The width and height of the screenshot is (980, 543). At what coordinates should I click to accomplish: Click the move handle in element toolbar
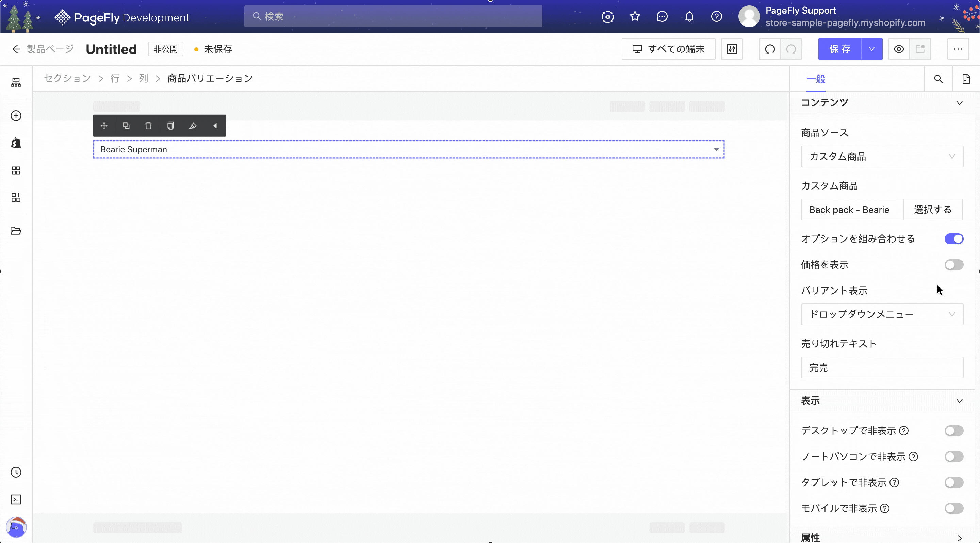(104, 126)
